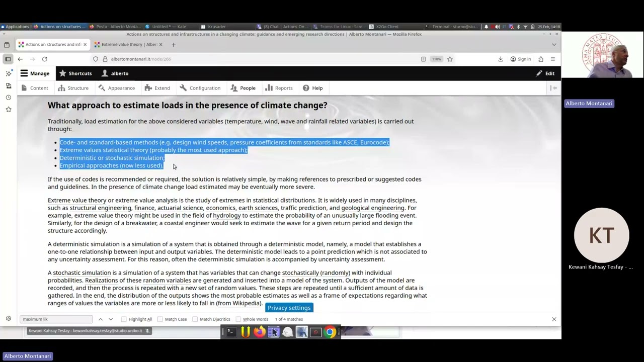The height and width of the screenshot is (362, 644).
Task: Follow the coastal engineer link
Action: pyautogui.click(x=187, y=223)
